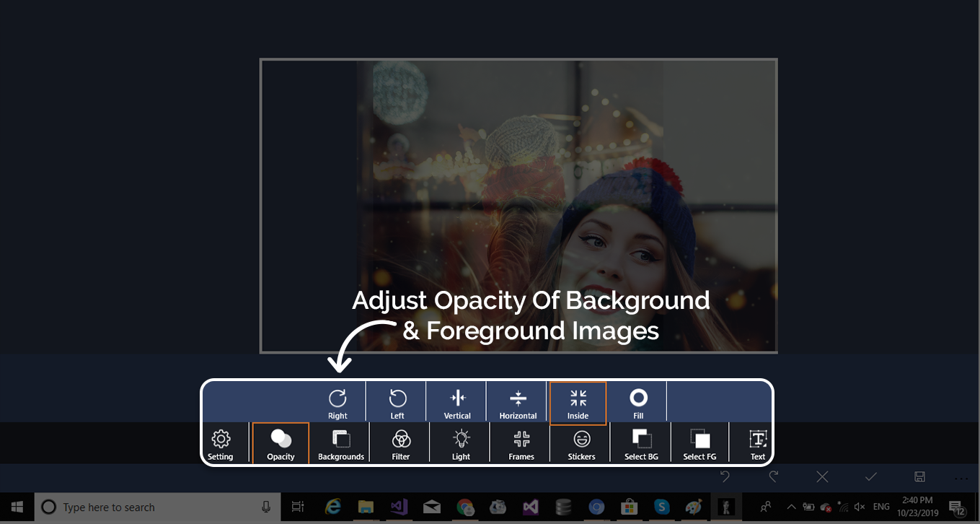Click the taskbar search box
The image size is (980, 524).
(x=157, y=507)
